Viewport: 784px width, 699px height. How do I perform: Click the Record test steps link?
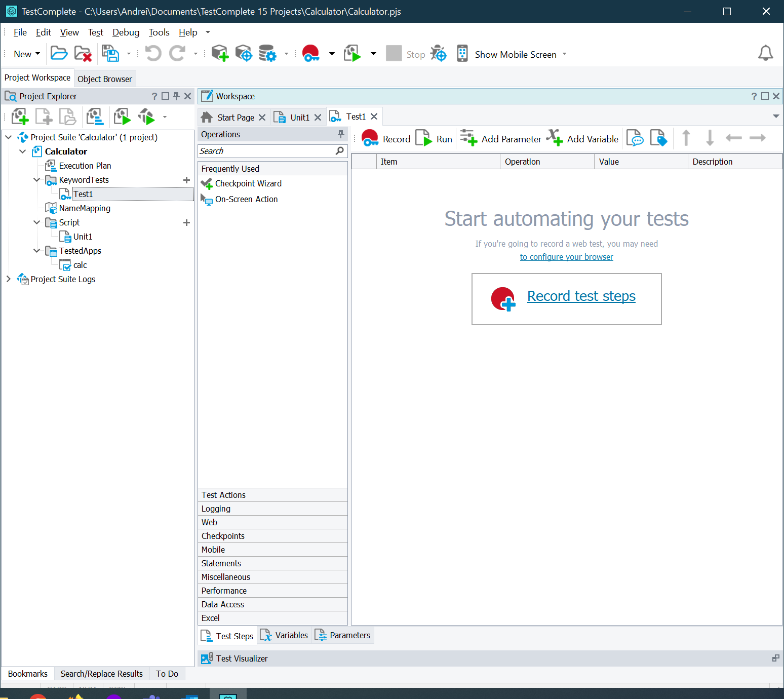point(581,296)
